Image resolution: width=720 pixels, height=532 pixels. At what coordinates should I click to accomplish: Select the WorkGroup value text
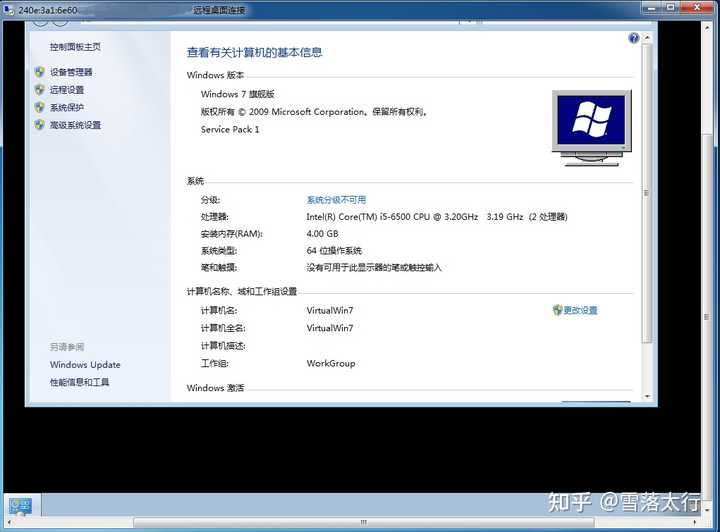[331, 364]
